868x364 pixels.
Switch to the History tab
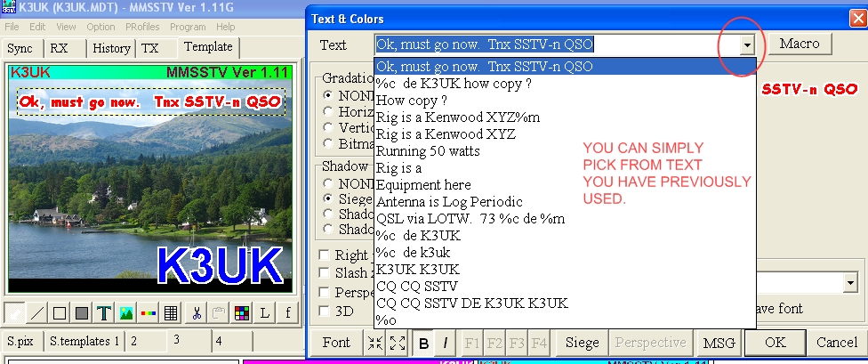click(111, 48)
